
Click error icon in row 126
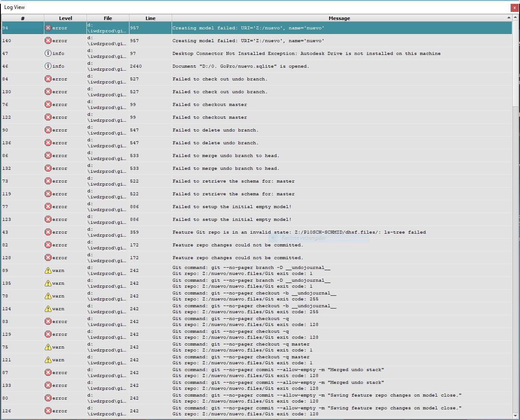48,411
